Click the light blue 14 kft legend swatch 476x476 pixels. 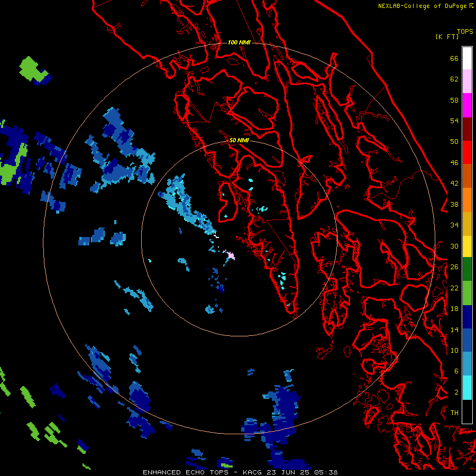click(x=467, y=364)
